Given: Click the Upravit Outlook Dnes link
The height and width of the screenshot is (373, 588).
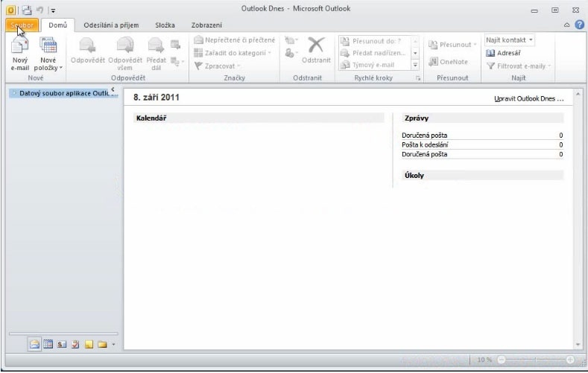Looking at the screenshot, I should pos(528,98).
